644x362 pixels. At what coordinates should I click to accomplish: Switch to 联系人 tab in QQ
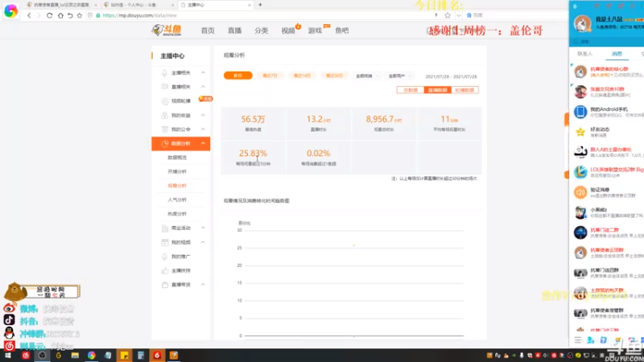(585, 54)
